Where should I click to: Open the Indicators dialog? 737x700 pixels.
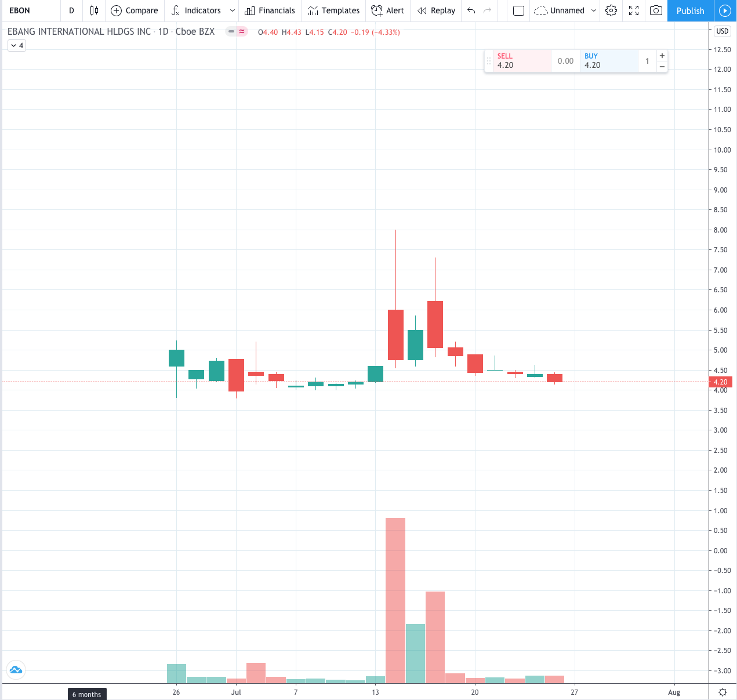196,10
